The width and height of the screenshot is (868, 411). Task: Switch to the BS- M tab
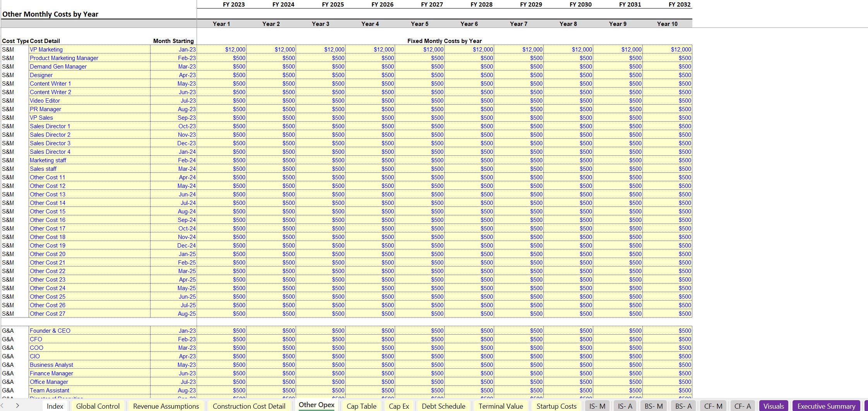pos(654,406)
